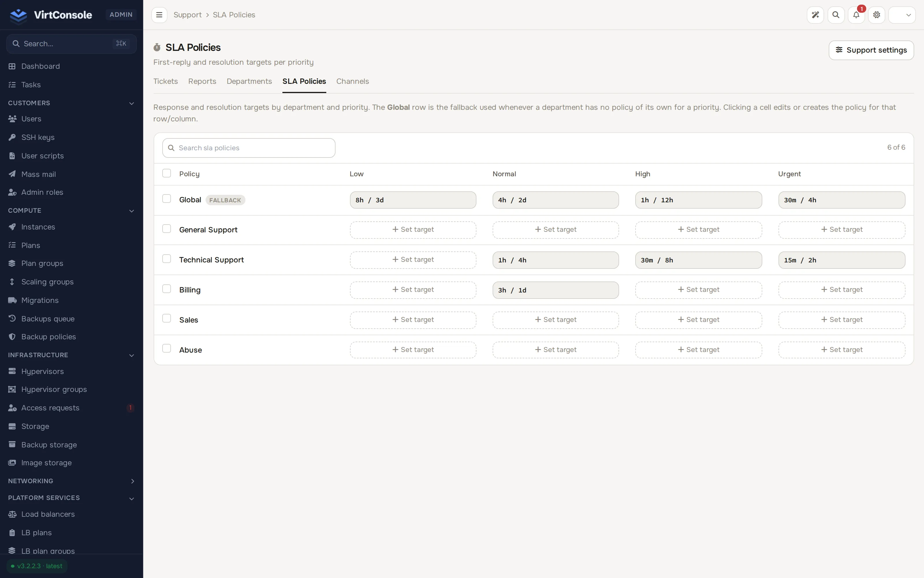This screenshot has height=578, width=924.
Task: Switch to the Departments tab
Action: tap(249, 81)
